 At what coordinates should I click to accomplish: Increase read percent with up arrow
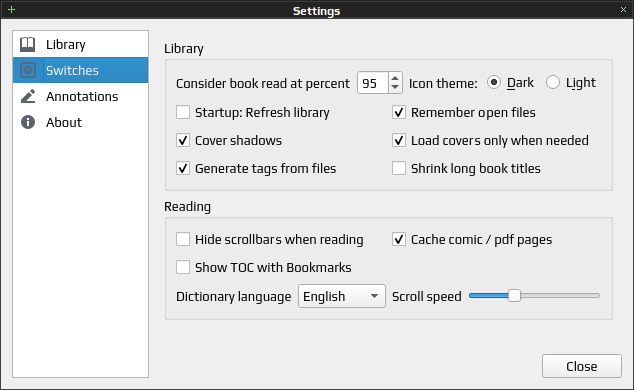click(395, 78)
